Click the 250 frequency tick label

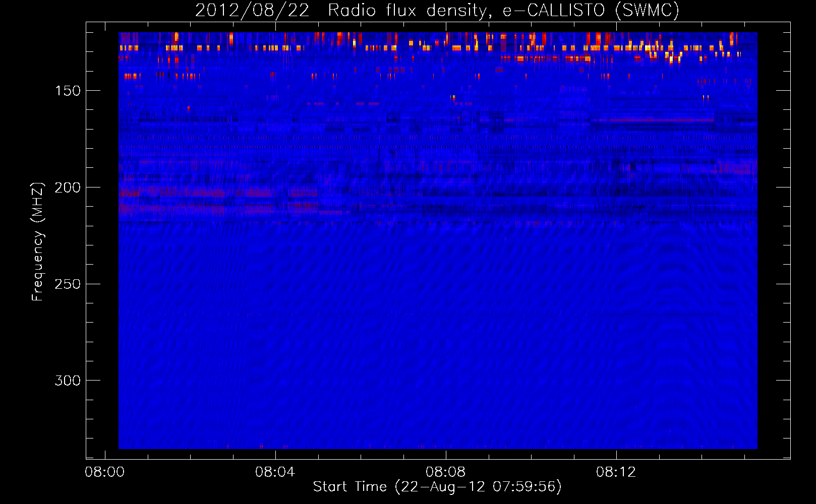point(68,284)
